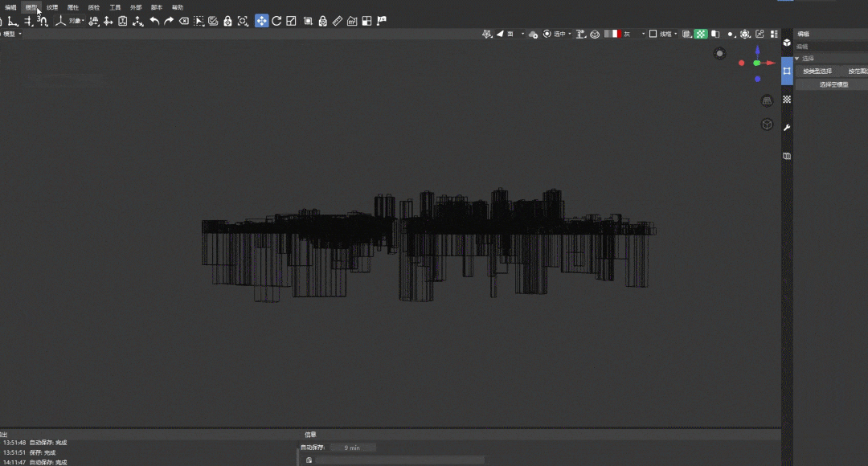This screenshot has height=466, width=868.
Task: Open the 模型 menu
Action: click(x=31, y=7)
